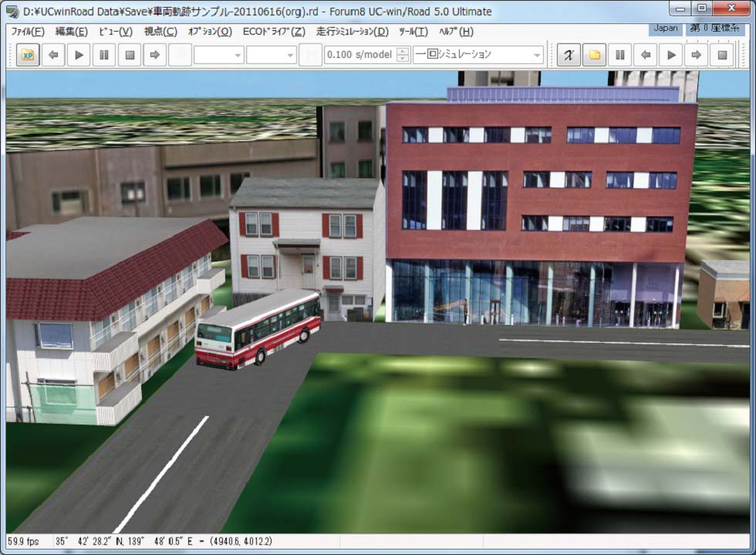Open the 編集(E) menu
This screenshot has height=555, width=756.
pos(71,32)
